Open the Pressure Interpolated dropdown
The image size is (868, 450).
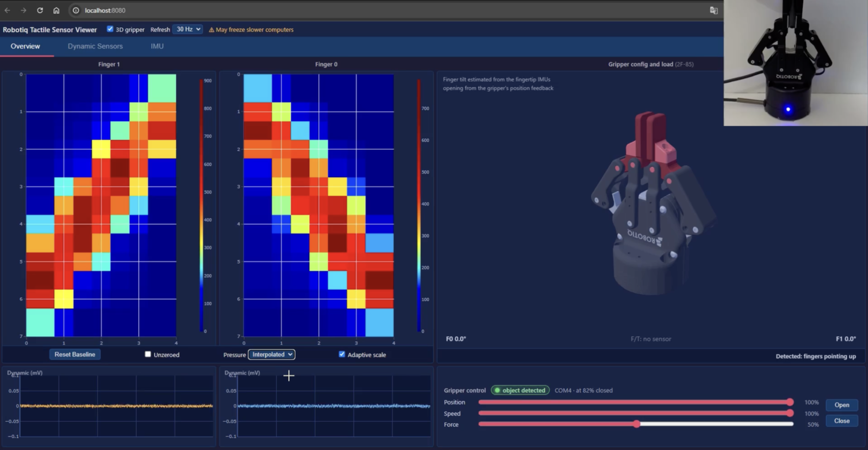point(271,355)
